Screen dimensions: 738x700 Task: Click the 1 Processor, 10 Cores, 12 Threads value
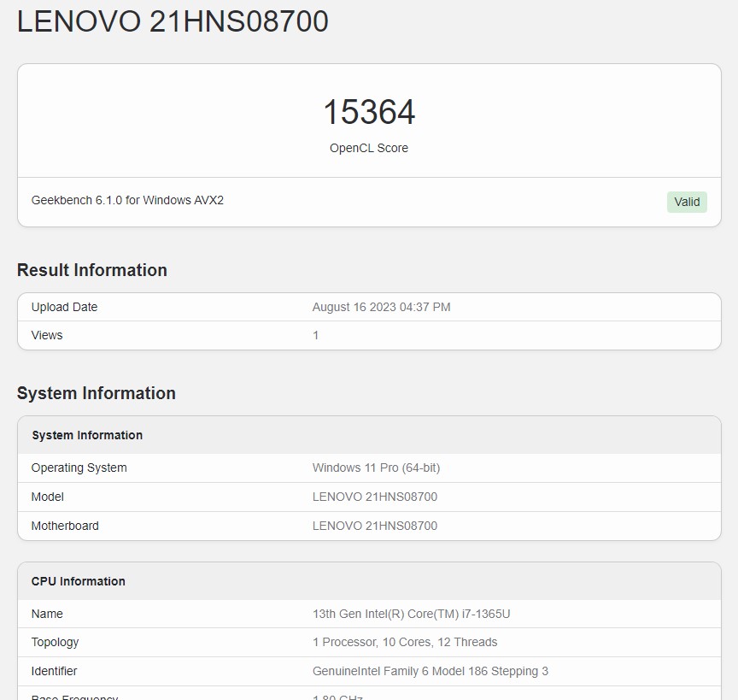click(x=405, y=642)
